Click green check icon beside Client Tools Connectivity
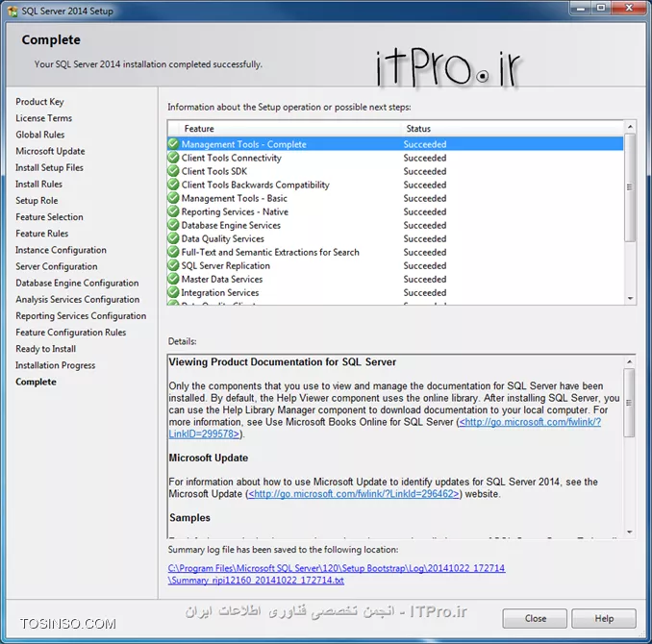 173,158
